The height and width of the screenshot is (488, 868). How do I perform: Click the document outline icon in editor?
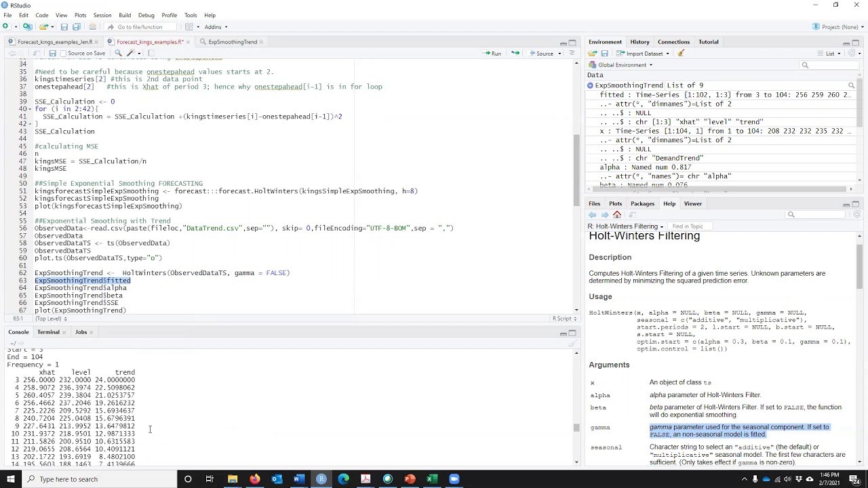click(x=571, y=53)
